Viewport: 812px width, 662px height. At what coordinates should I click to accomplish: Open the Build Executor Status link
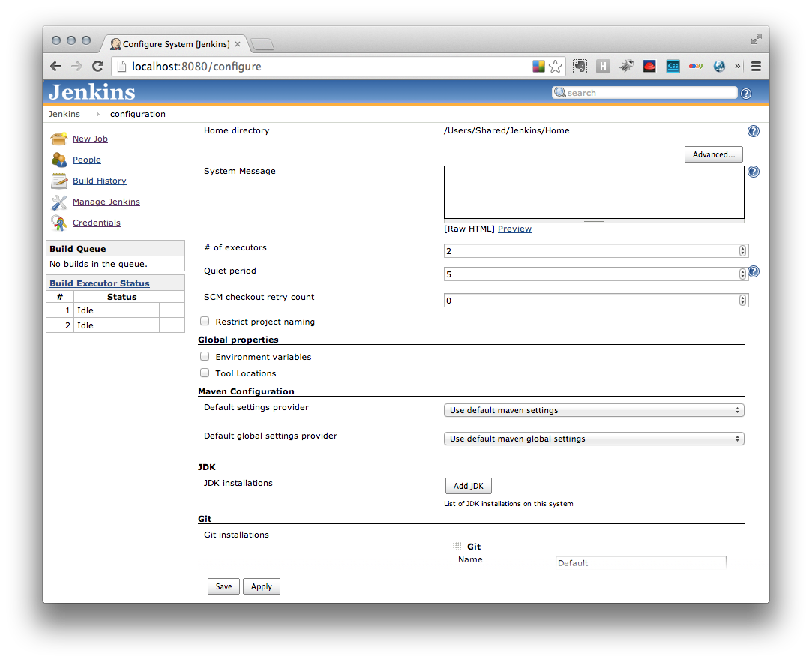coord(100,283)
